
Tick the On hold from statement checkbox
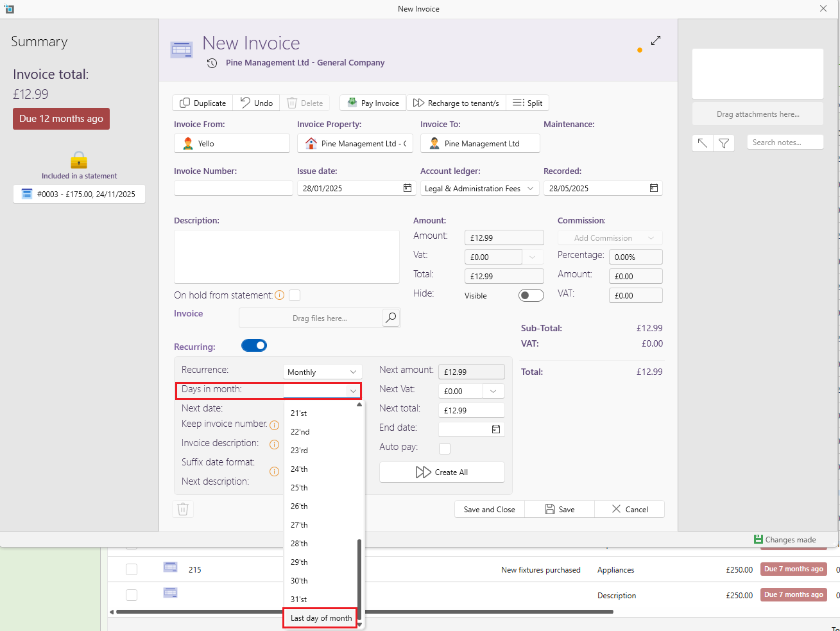tap(295, 295)
